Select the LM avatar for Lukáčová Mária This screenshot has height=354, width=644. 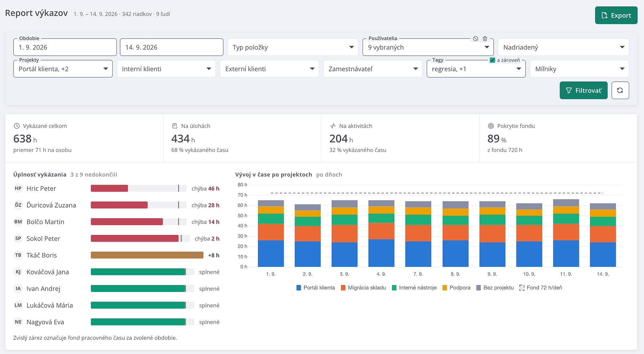[18, 306]
